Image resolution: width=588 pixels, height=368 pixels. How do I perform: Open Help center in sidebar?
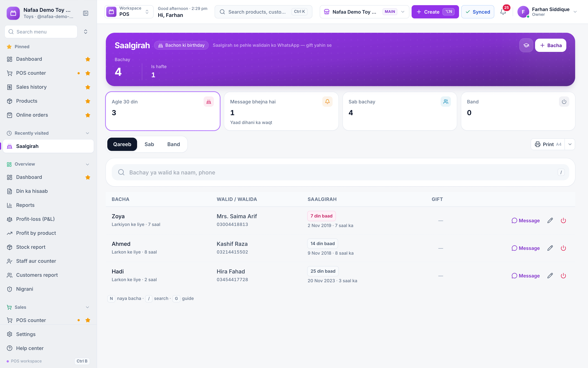[48, 348]
